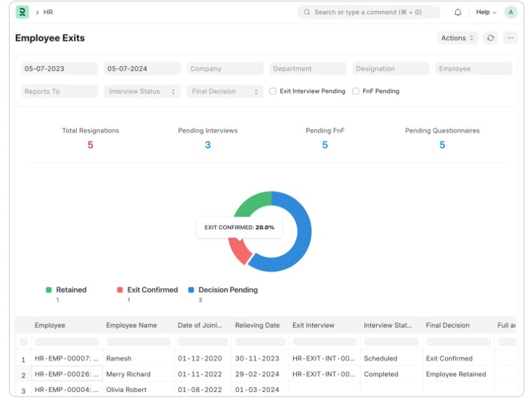Open the three-dot more options menu
This screenshot has width=532, height=399.
[x=511, y=38]
